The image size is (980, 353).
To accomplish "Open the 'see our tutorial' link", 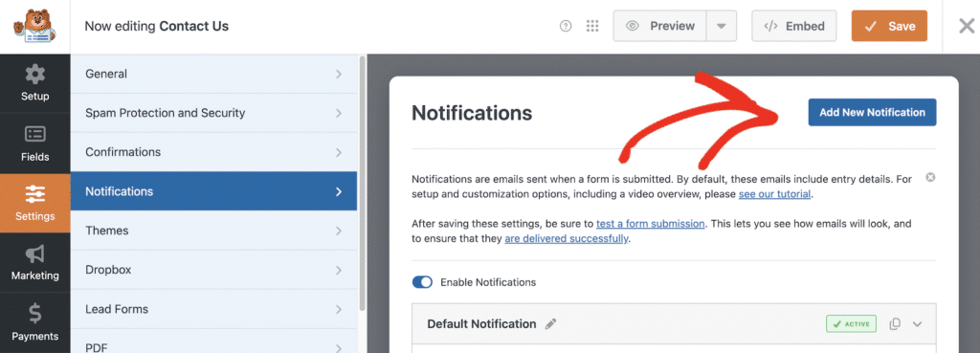I will (x=774, y=194).
